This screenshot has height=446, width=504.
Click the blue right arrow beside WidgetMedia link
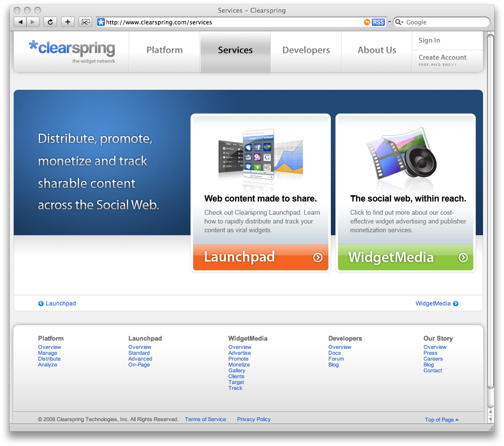pyautogui.click(x=456, y=304)
